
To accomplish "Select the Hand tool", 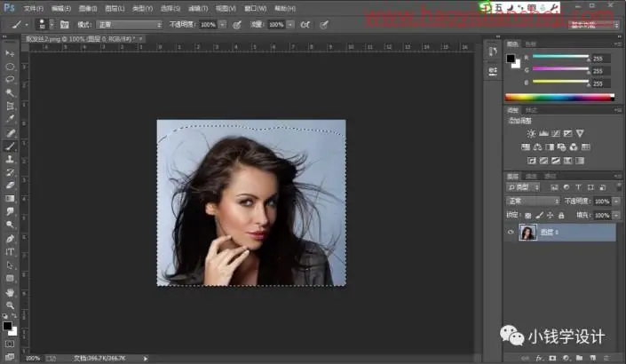I will point(10,293).
